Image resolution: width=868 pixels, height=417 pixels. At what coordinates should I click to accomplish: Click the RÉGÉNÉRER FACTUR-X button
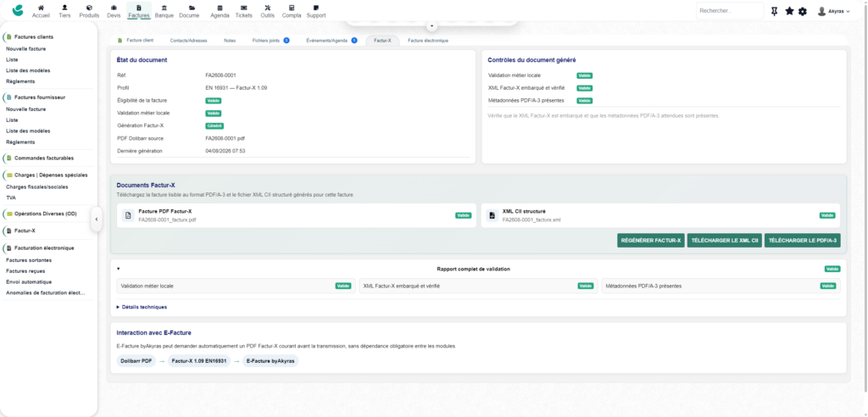[651, 241]
